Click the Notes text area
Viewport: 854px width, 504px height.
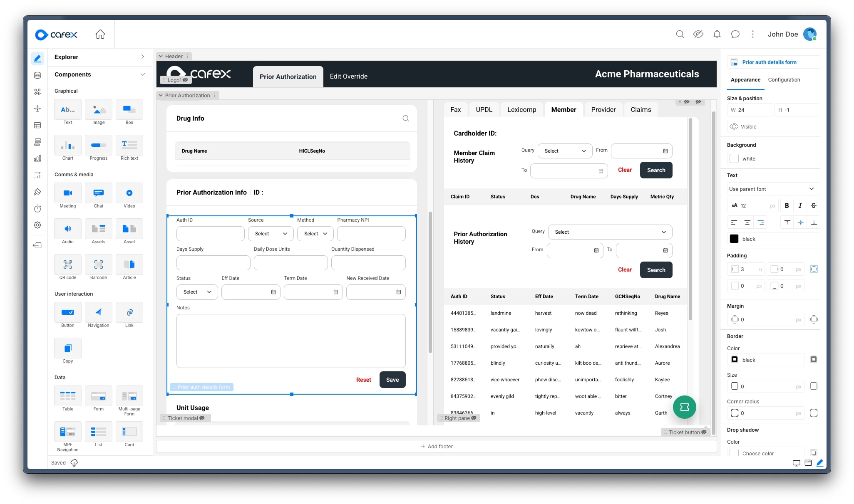point(290,341)
